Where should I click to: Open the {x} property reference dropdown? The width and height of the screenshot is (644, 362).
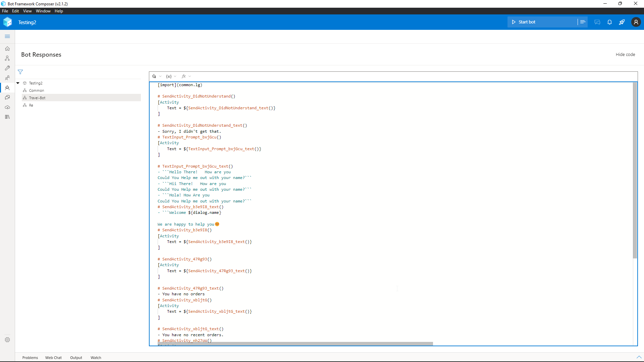click(171, 76)
